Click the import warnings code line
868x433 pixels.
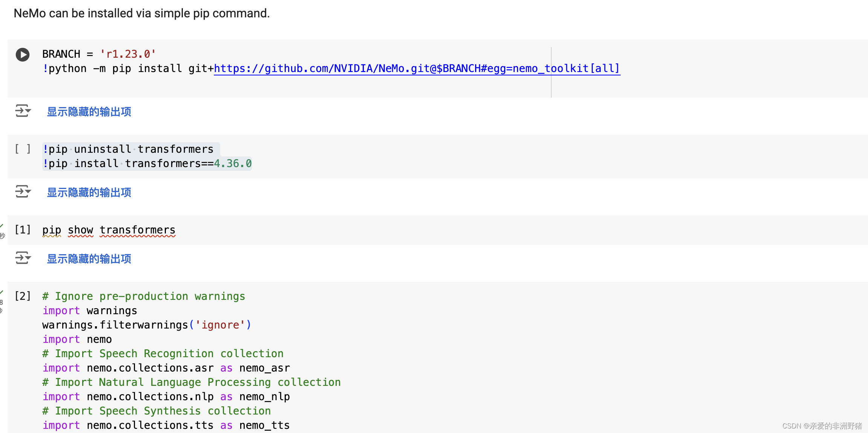(90, 310)
